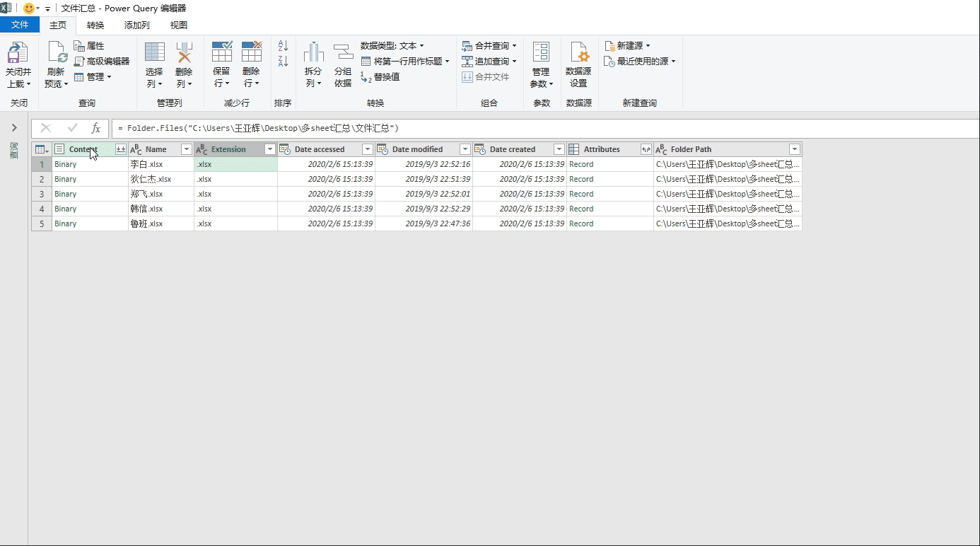Click the cell 李白.xlsx
This screenshot has width=980, height=546.
click(161, 164)
